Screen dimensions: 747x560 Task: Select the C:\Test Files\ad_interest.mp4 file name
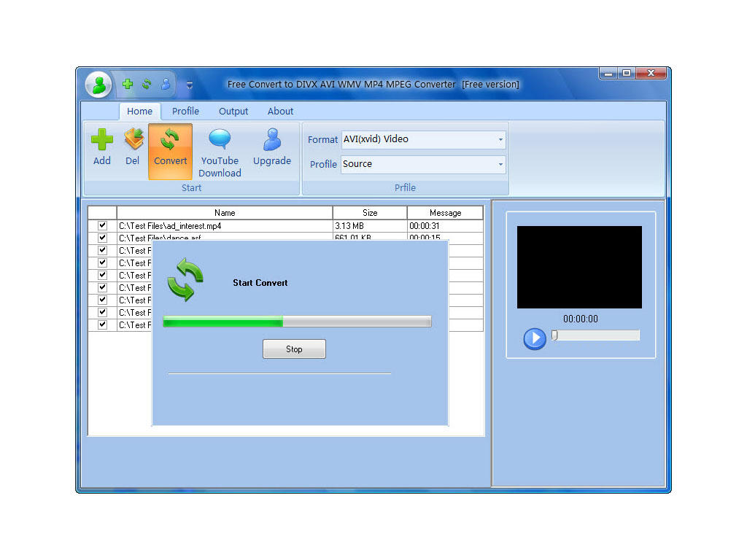coord(170,226)
